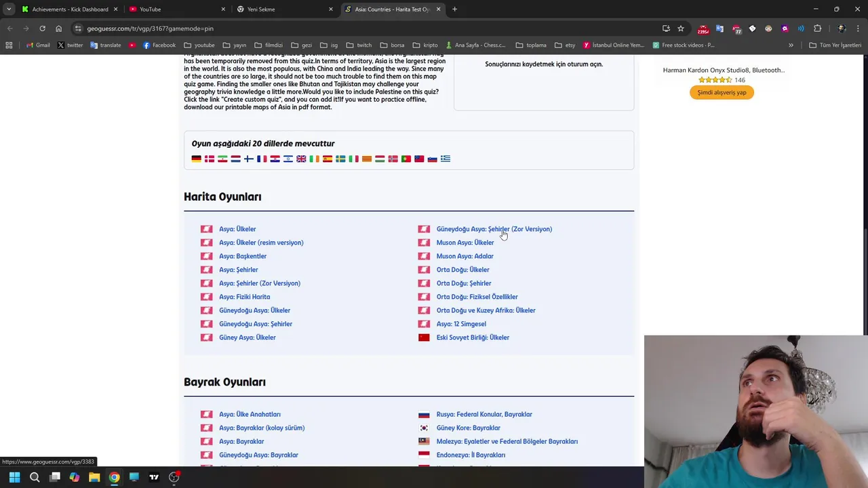The width and height of the screenshot is (868, 488).
Task: Open Eski Sovyet Birliği: Ülkeler game
Action: click(473, 338)
